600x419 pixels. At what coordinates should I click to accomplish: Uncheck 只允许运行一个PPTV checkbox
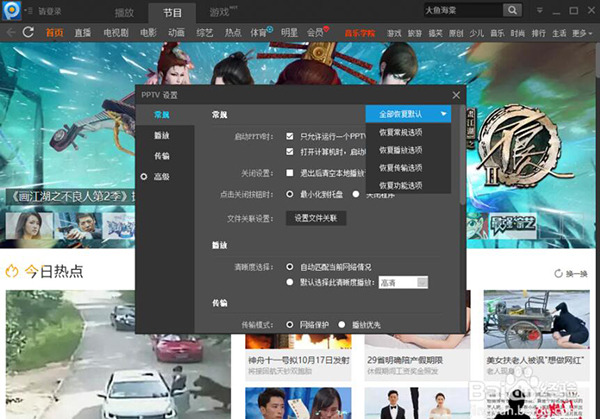290,136
